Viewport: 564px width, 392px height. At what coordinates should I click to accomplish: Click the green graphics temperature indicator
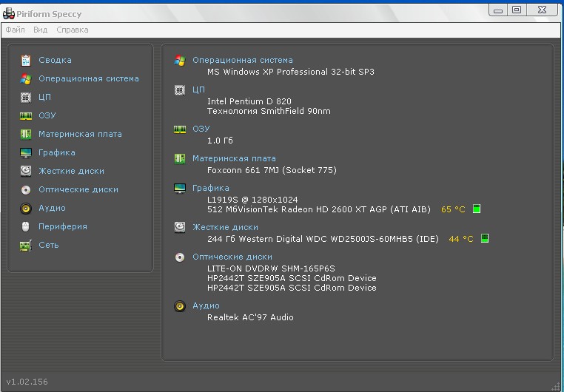477,209
